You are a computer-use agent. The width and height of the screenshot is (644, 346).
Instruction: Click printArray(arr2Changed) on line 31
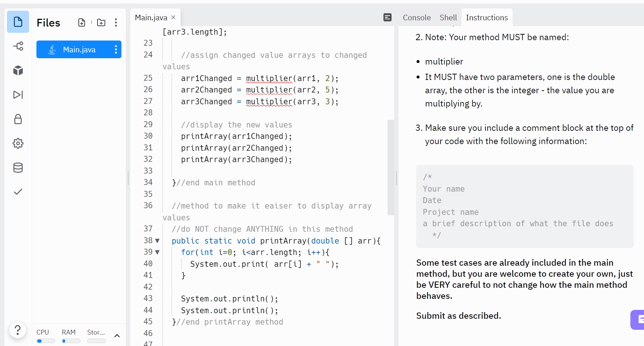click(x=236, y=148)
